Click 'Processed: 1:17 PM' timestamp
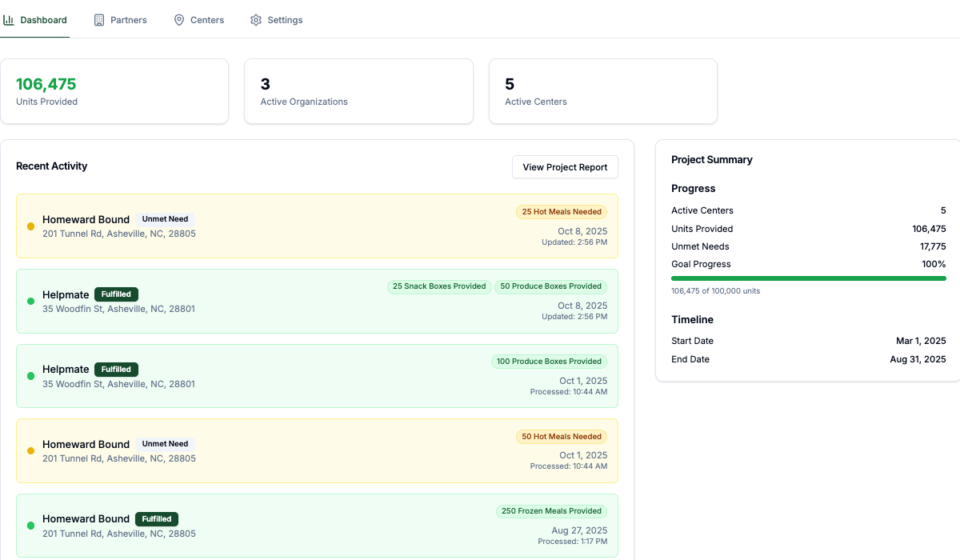The image size is (960, 560). coord(573,542)
